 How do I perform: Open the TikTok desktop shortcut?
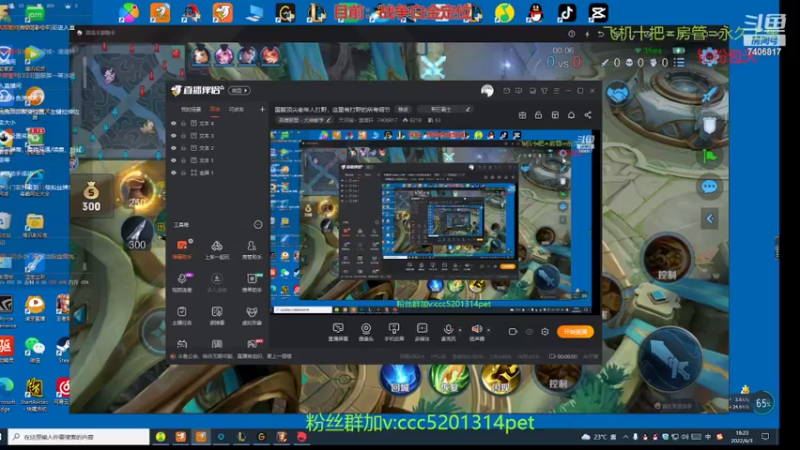[x=567, y=13]
